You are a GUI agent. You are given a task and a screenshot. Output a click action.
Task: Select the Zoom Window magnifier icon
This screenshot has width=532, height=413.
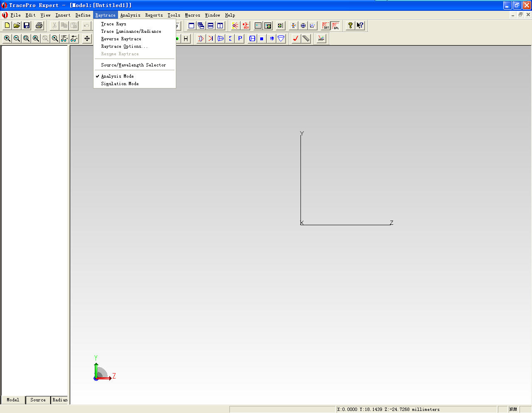(26, 39)
